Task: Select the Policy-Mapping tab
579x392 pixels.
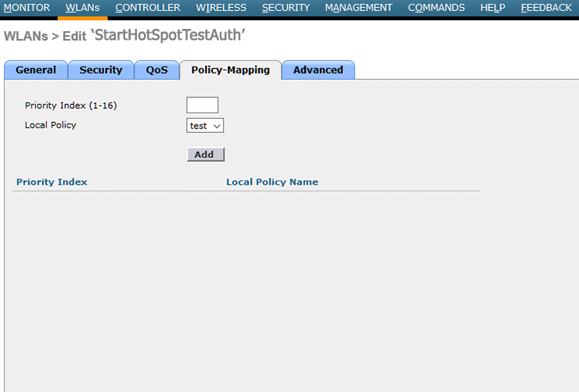Action: coord(231,70)
